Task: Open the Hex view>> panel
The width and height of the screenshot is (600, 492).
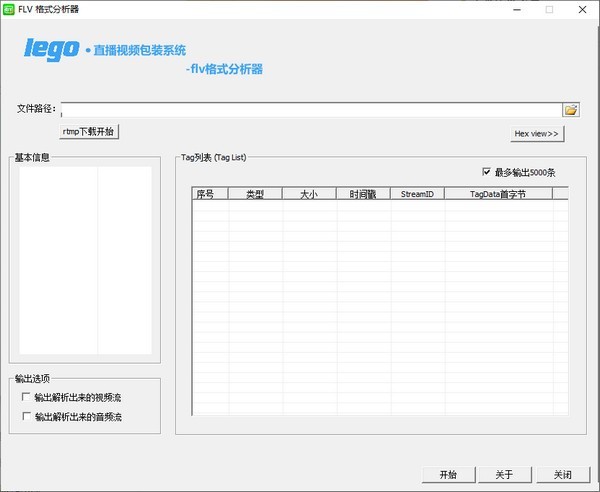Action: [537, 134]
